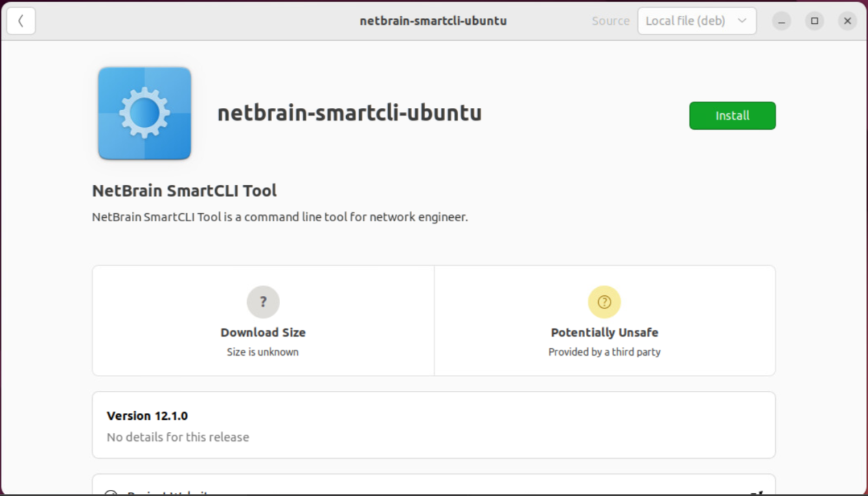Click the blue gear application icon
The image size is (868, 496).
point(144,113)
